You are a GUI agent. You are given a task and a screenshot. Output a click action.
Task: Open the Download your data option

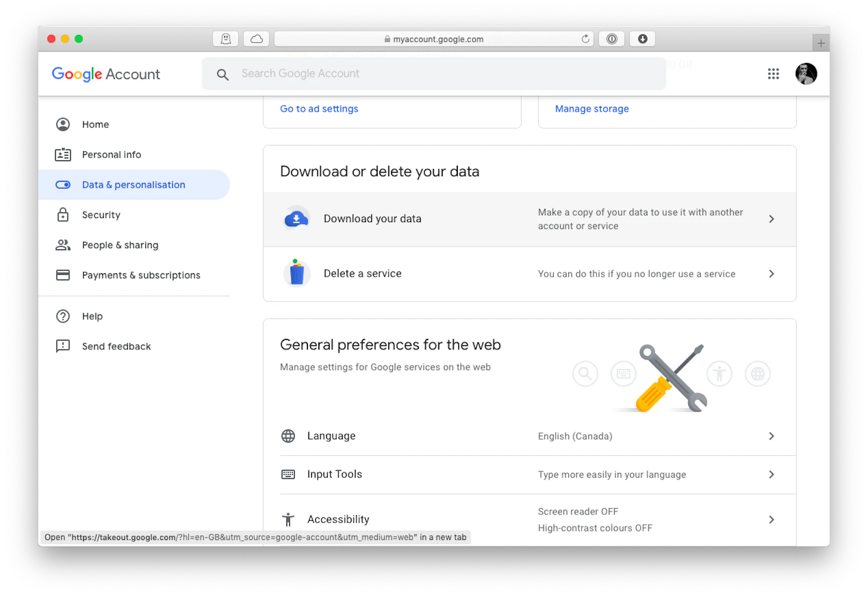530,219
